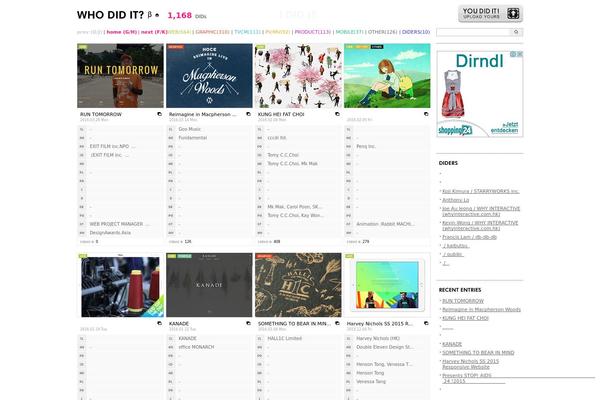This screenshot has height=400, width=600.
Task: Close the Dirndl ad with its X icon
Action: point(520,54)
